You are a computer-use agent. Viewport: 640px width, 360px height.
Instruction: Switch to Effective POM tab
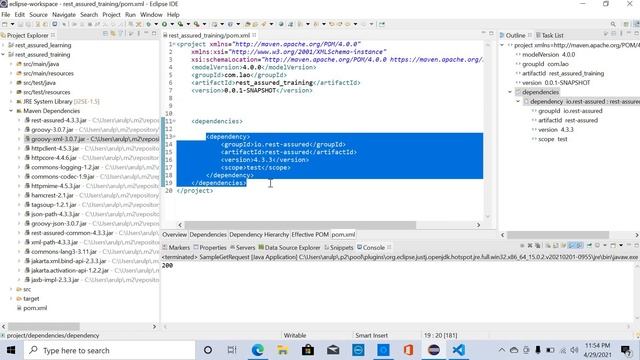coord(310,235)
